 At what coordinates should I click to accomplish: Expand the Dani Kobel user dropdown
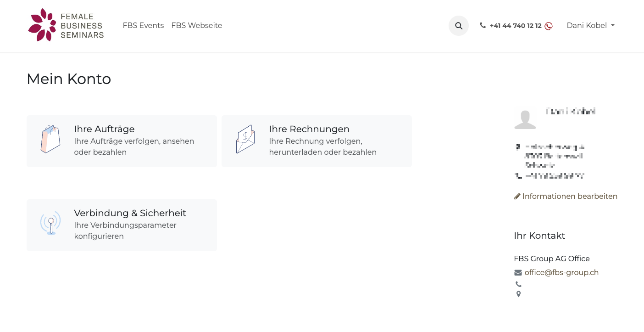[590, 26]
